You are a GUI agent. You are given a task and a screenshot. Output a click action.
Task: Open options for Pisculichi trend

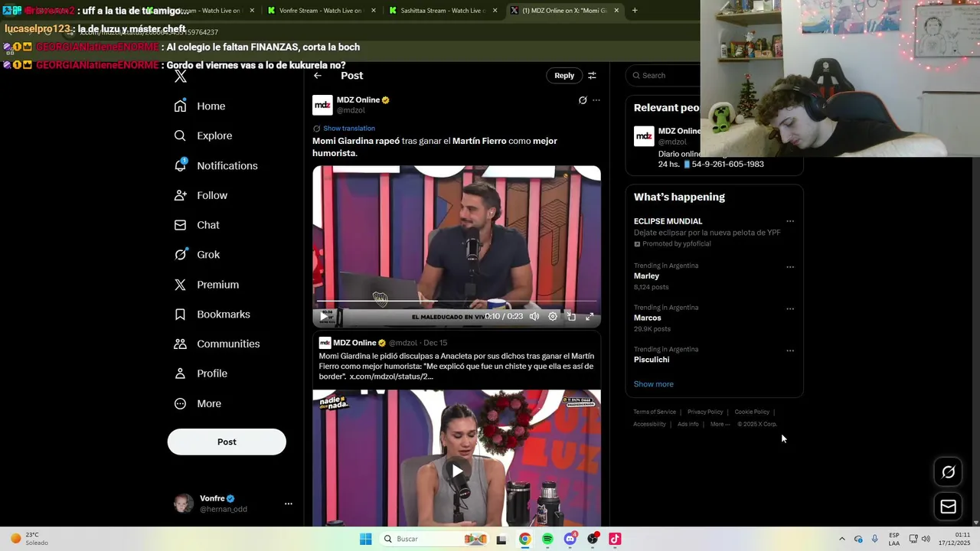(790, 350)
